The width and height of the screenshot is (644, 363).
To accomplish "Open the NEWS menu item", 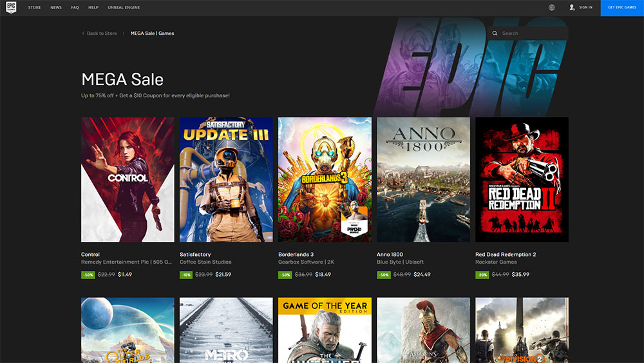I will click(x=56, y=7).
